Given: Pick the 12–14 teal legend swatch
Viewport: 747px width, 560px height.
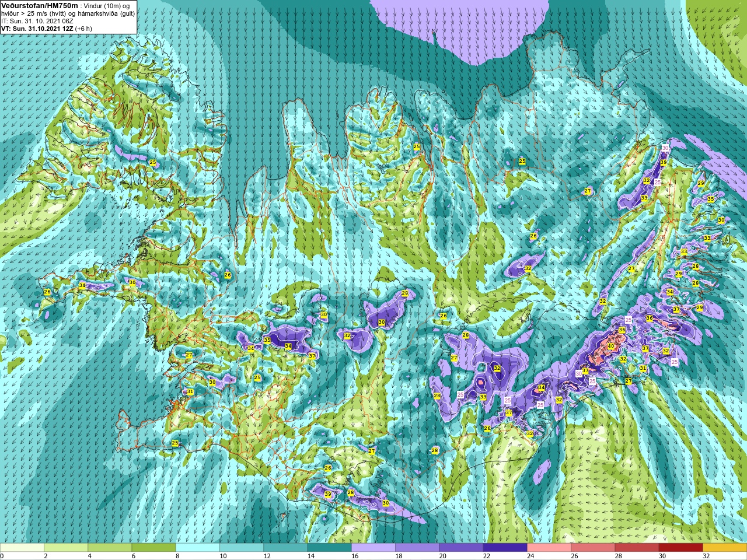Looking at the screenshot, I should pyautogui.click(x=285, y=548).
